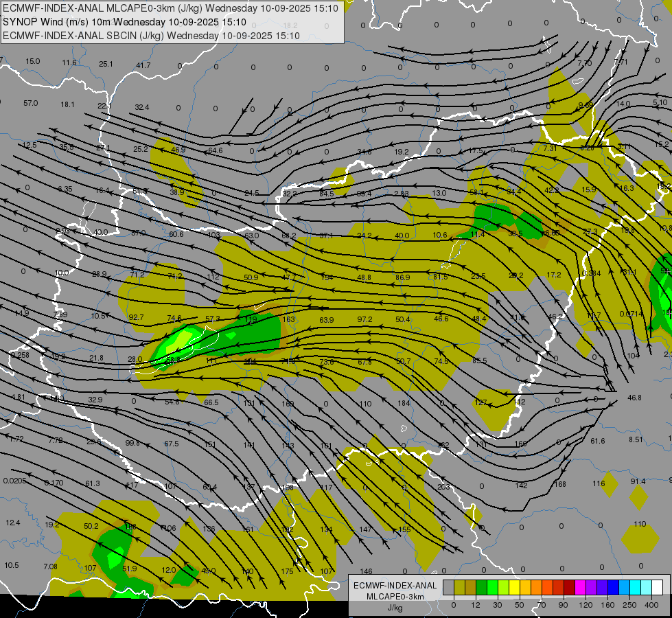Click the map value 192
Viewport: 672px width, 618px height.
[x=287, y=529]
